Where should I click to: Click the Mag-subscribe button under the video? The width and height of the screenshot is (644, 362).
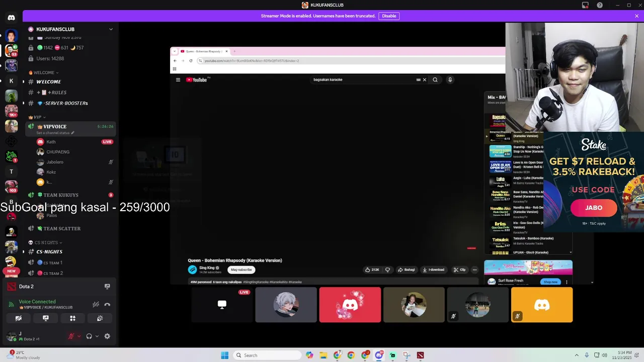pyautogui.click(x=241, y=269)
